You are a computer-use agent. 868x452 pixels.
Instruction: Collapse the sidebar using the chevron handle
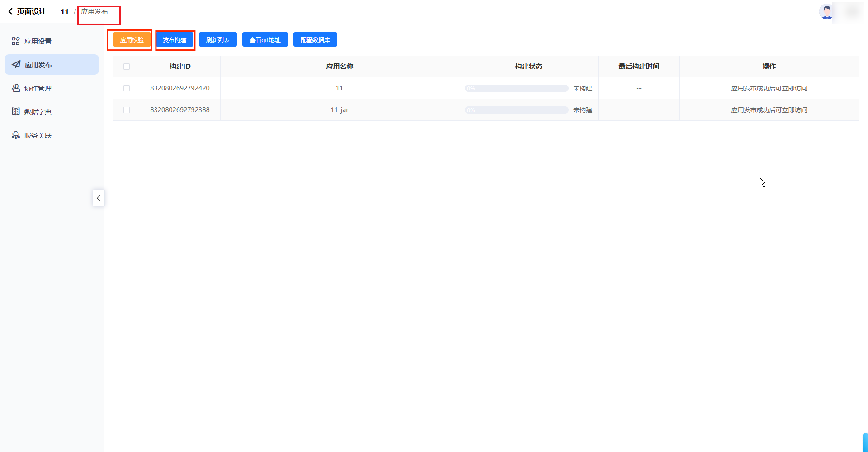99,198
